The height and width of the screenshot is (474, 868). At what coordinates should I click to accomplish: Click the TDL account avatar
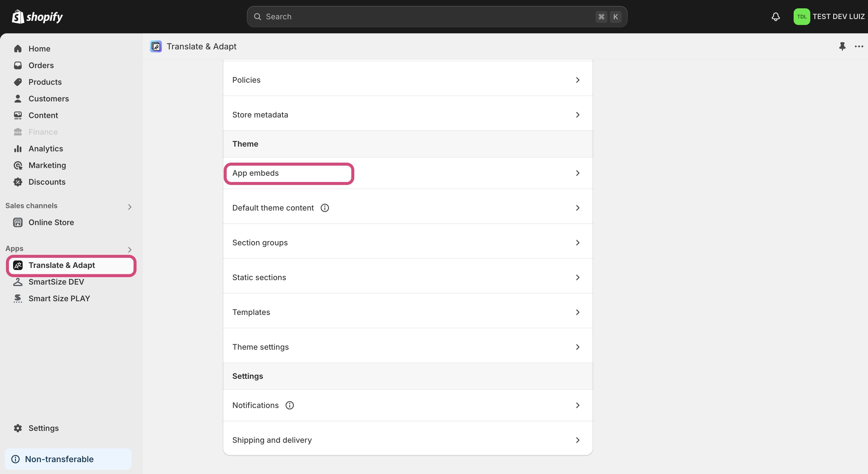(802, 17)
